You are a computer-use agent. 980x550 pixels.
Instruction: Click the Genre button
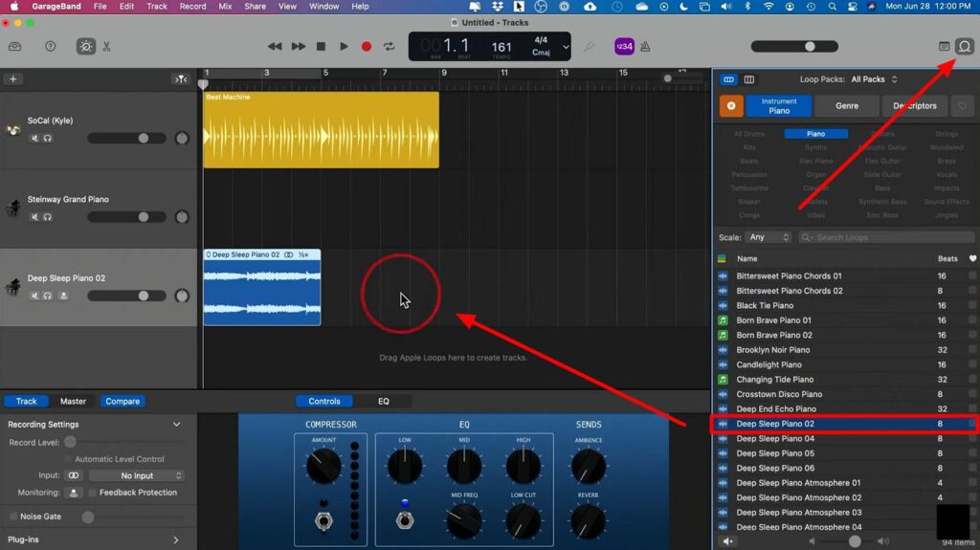(847, 106)
